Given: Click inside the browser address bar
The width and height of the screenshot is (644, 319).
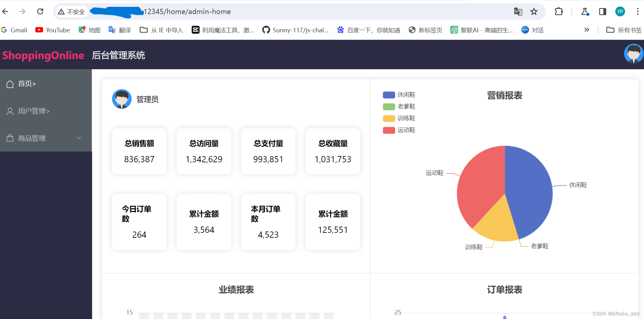Looking at the screenshot, I should coord(261,11).
